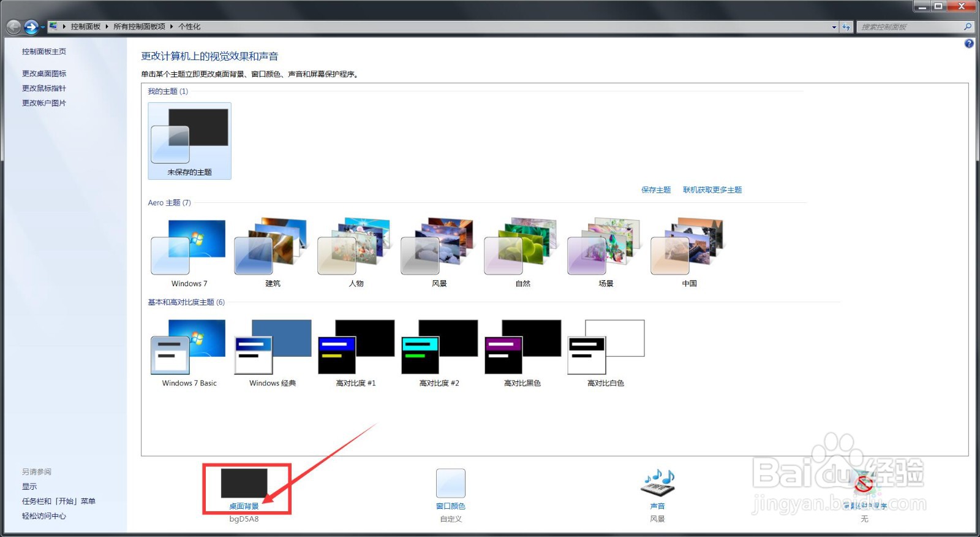Refresh the address bar with the refresh button

point(846,27)
